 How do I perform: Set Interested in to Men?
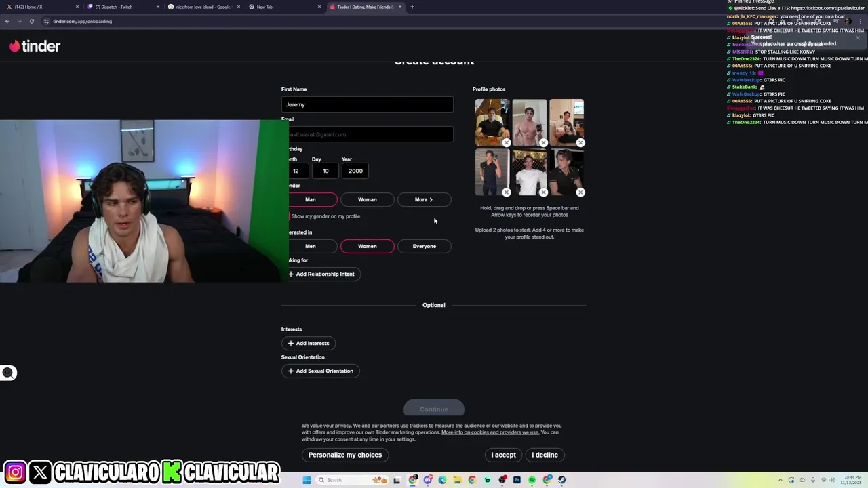coord(311,246)
